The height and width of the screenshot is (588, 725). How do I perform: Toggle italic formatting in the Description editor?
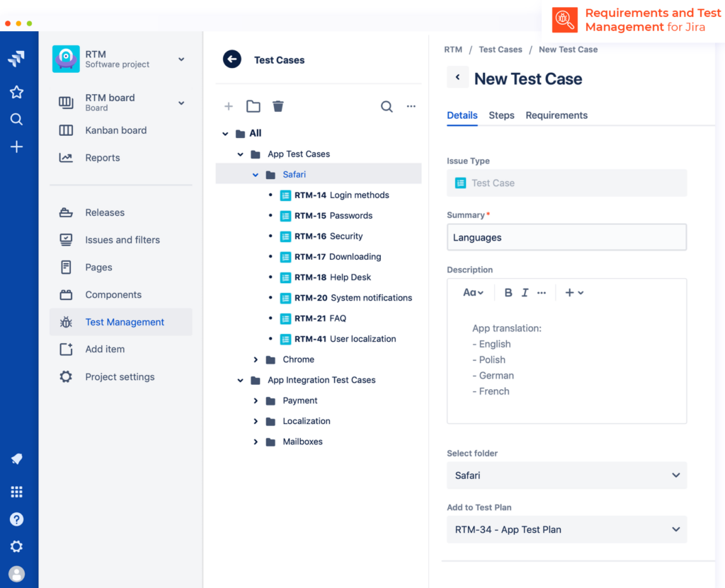point(525,292)
